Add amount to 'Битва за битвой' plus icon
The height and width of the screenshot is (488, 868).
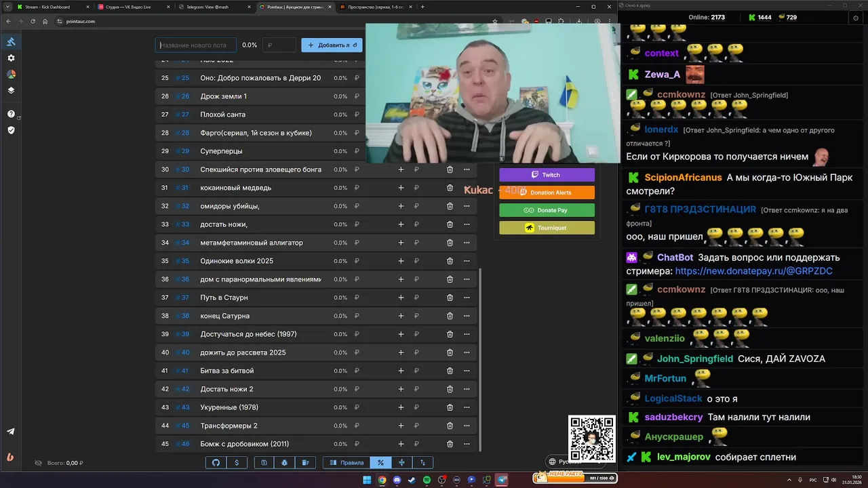pos(401,371)
